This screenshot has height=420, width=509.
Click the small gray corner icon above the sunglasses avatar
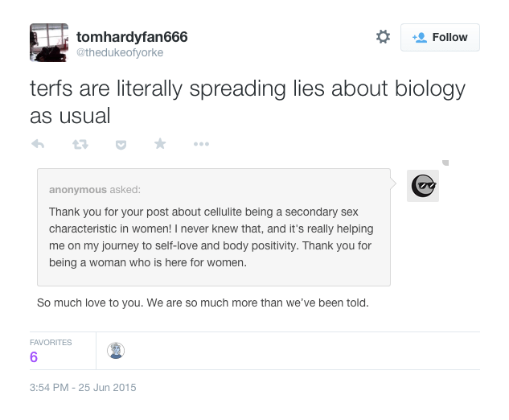(445, 163)
